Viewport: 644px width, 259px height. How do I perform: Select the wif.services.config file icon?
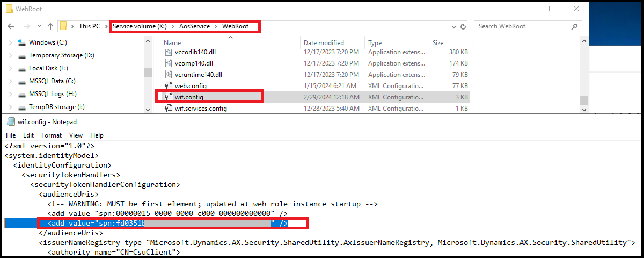coord(168,109)
